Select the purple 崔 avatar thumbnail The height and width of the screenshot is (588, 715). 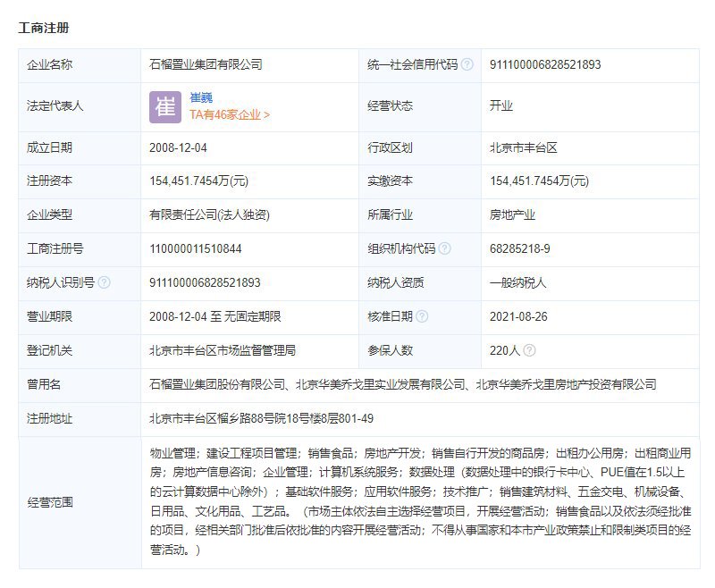point(165,107)
